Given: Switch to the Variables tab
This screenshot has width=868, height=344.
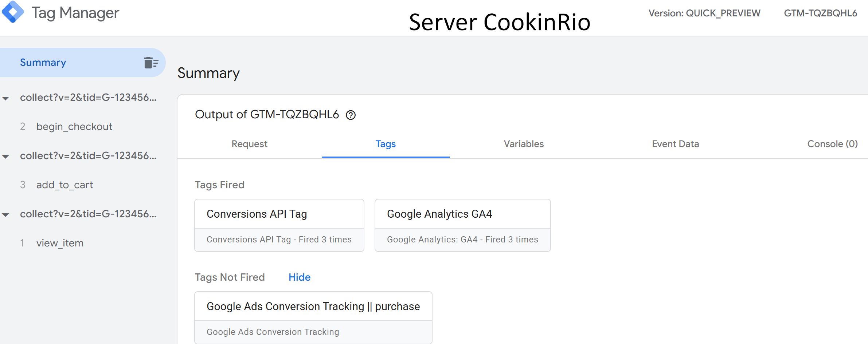Looking at the screenshot, I should click(523, 144).
